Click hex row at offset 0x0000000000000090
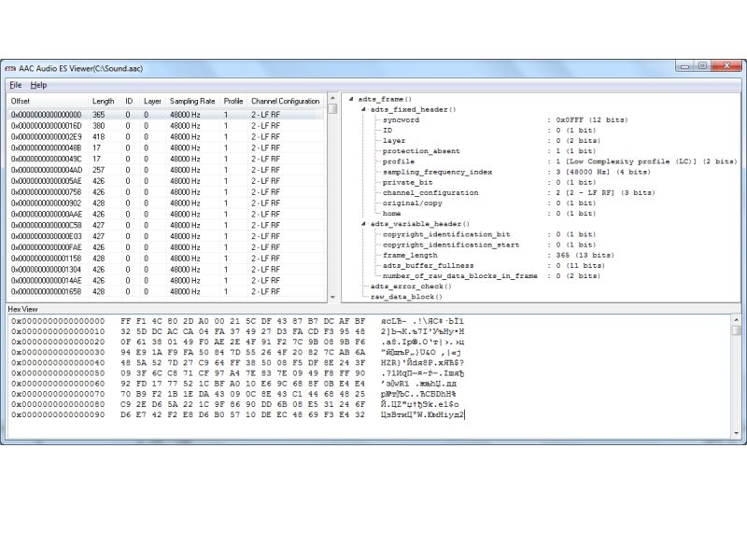 coord(238,415)
